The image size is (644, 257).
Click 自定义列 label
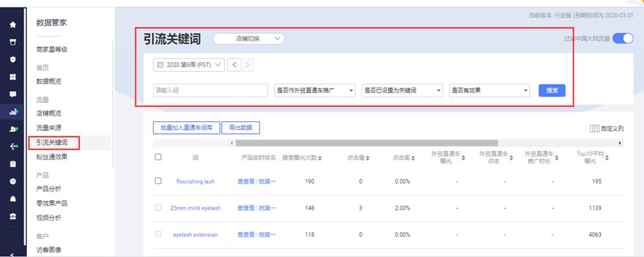[612, 128]
